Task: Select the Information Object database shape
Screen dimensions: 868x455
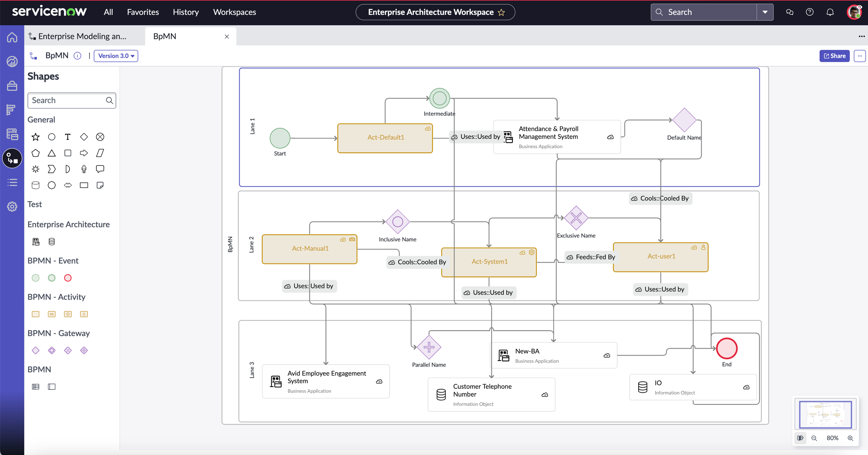Action: (52, 242)
